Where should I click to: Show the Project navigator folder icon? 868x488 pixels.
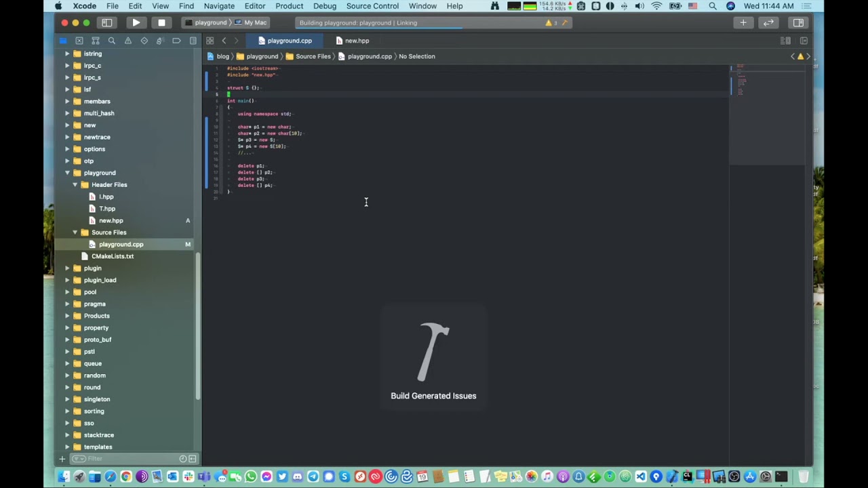63,41
